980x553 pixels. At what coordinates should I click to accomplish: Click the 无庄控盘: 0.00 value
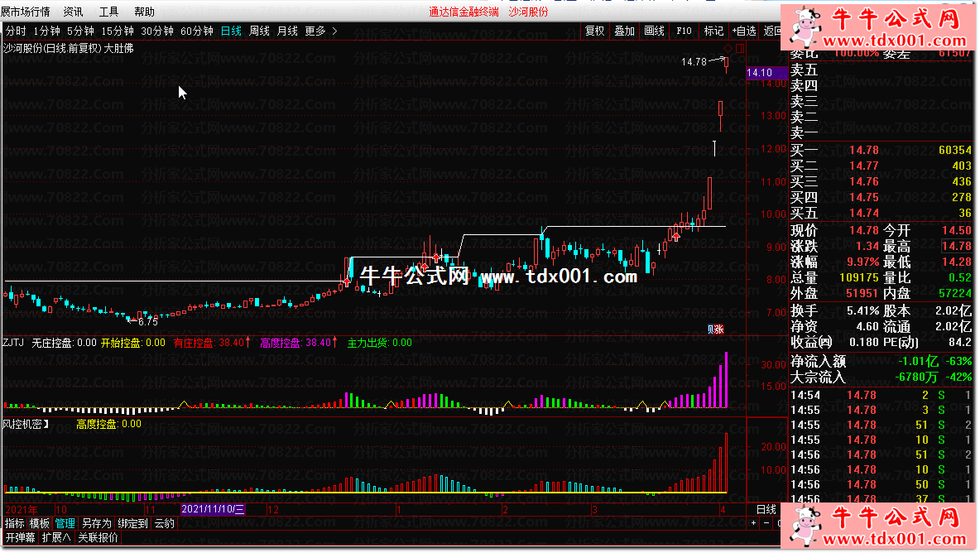point(64,343)
